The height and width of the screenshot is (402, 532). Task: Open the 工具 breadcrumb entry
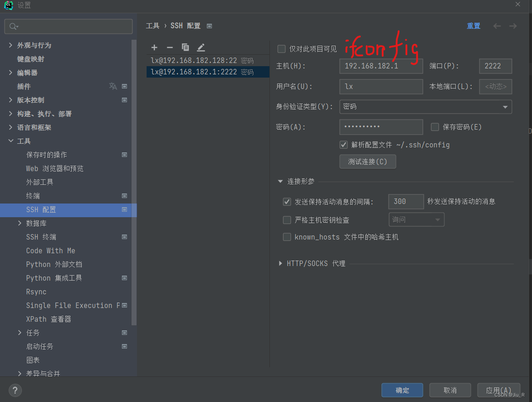click(153, 26)
